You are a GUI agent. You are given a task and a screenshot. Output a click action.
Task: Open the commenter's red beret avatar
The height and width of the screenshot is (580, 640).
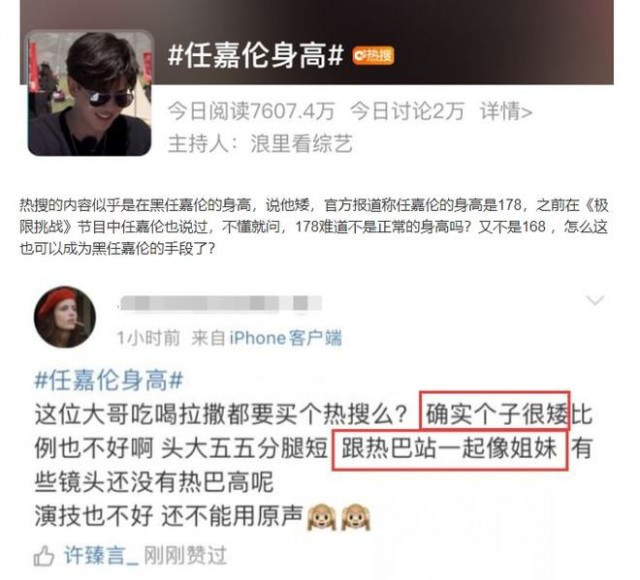[65, 317]
